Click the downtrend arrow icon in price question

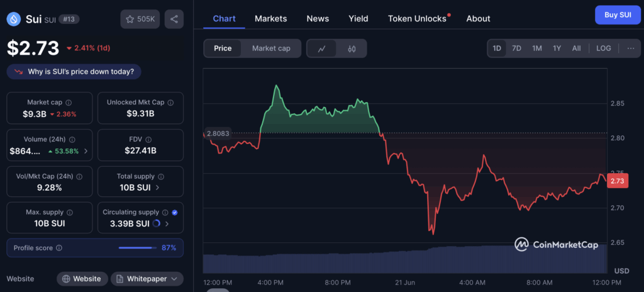(18, 72)
